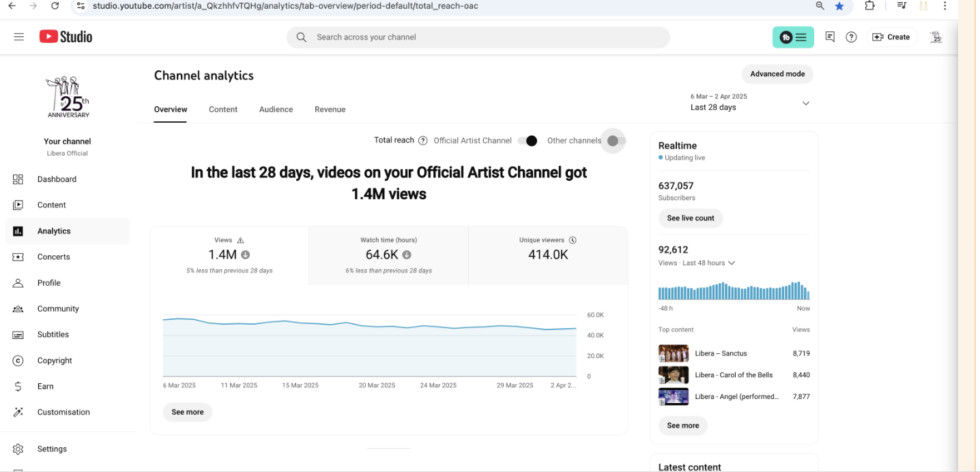Click the YouTube Studio logo
Viewport: 980px width, 472px height.
pyautogui.click(x=66, y=37)
